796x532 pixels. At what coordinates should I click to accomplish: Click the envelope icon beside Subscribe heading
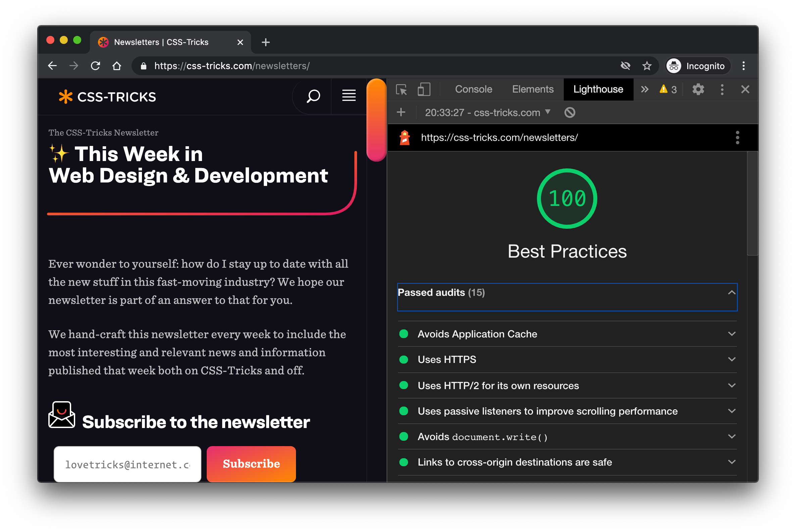[x=61, y=415]
